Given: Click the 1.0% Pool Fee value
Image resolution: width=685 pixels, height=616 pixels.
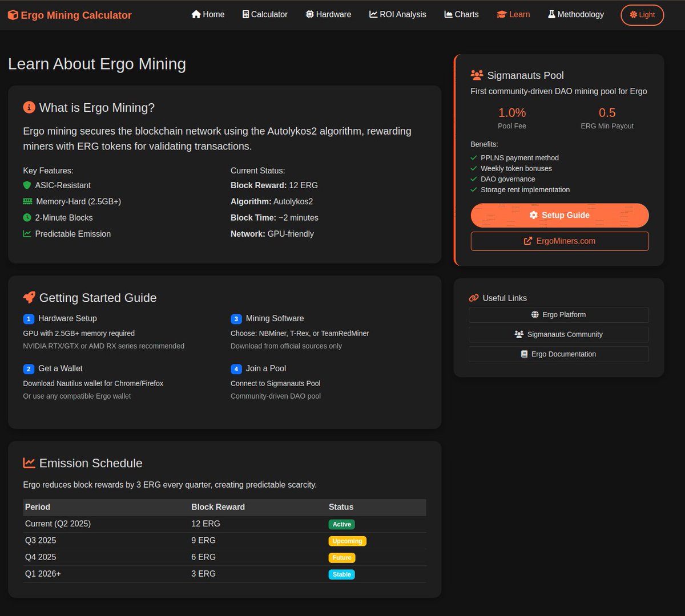Looking at the screenshot, I should click(512, 112).
